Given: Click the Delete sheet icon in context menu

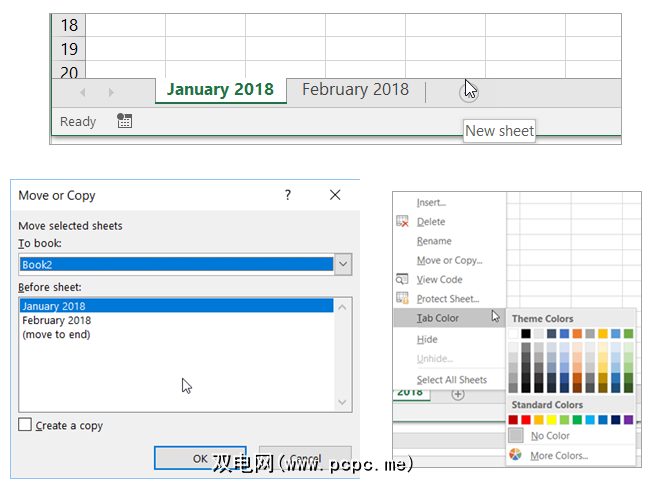Looking at the screenshot, I should [x=403, y=222].
